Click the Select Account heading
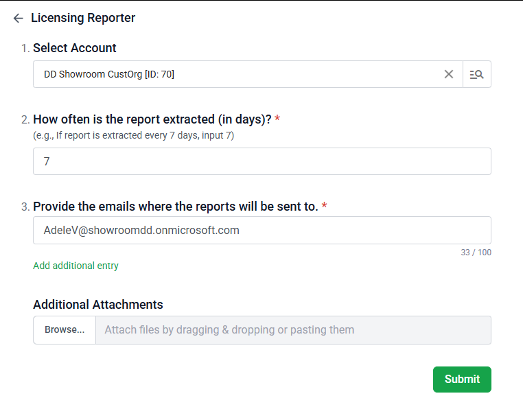Screen dimensions: 523x420 [75, 48]
